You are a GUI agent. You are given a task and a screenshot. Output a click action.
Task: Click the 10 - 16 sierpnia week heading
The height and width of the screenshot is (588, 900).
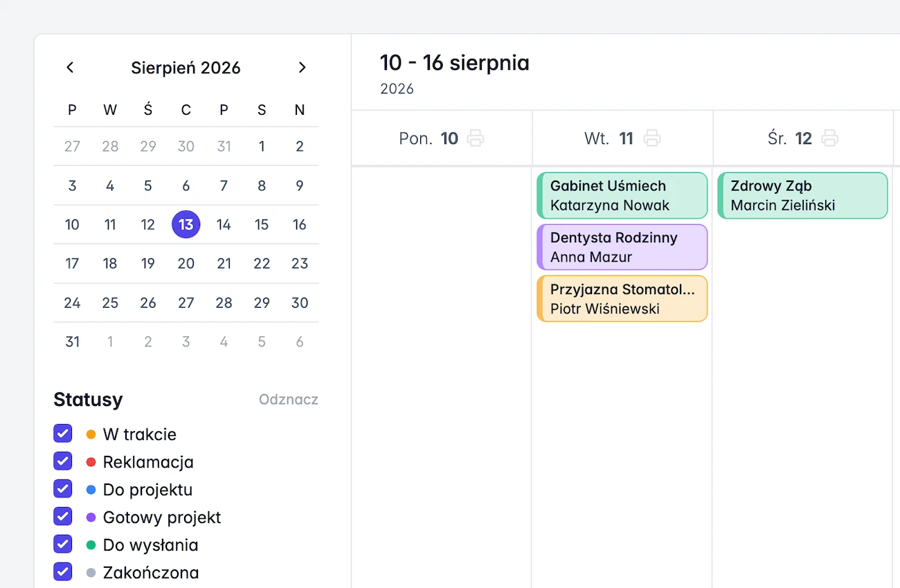(455, 63)
